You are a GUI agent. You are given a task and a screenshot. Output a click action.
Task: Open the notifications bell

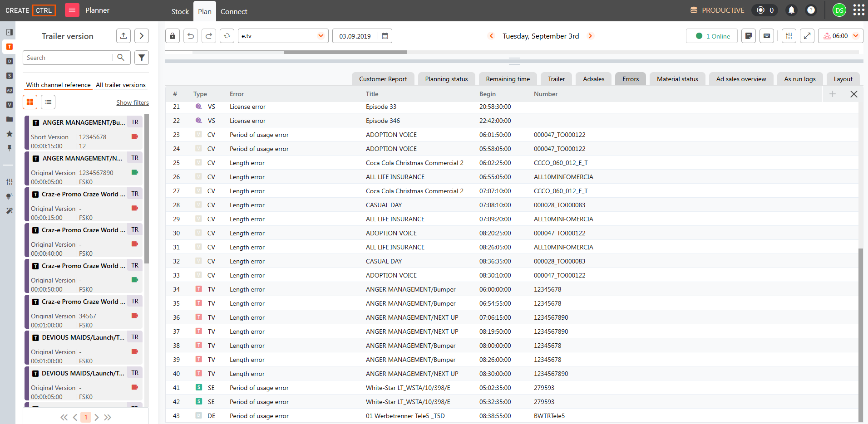[791, 10]
